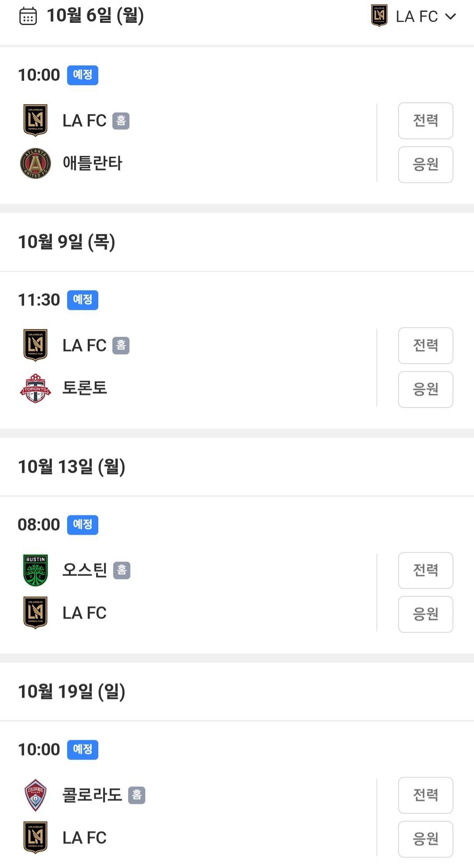
Task: Open 전력 for 오스틴 vs LA FC
Action: point(425,571)
